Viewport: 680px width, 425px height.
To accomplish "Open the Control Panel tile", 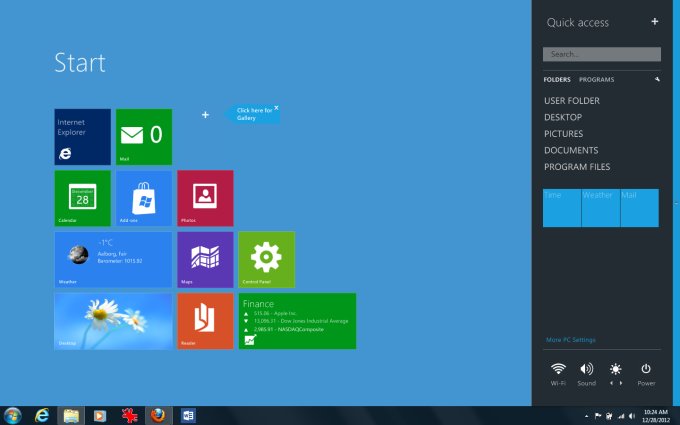I will click(266, 259).
